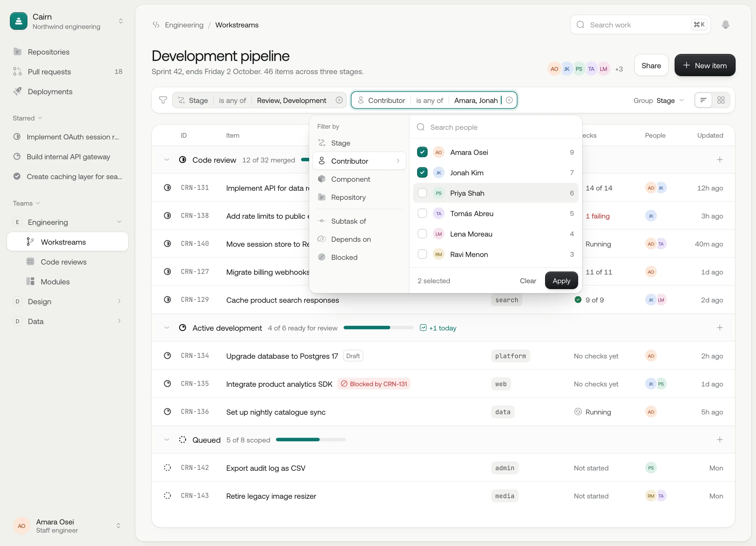Image resolution: width=756 pixels, height=546 pixels.
Task: Click the notifications bell icon
Action: point(725,25)
